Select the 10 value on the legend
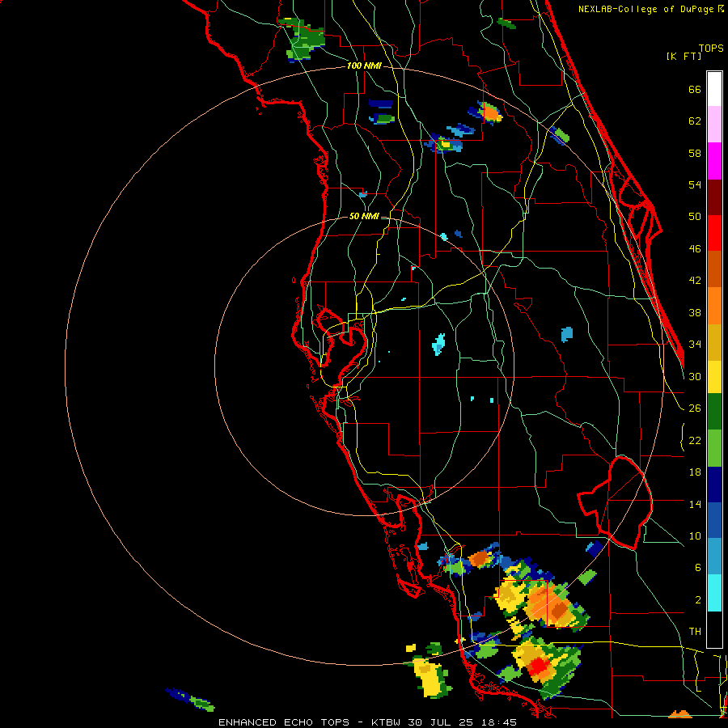The image size is (728, 728). 695,535
